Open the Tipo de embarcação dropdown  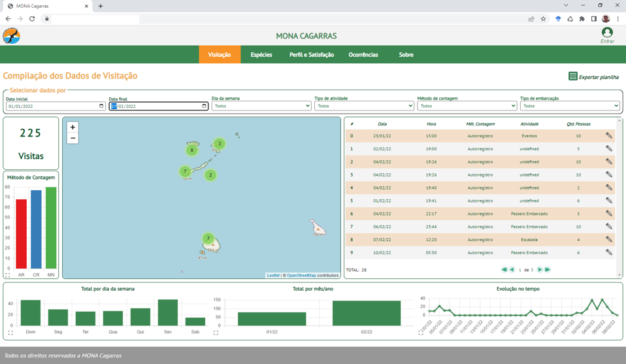tap(569, 106)
